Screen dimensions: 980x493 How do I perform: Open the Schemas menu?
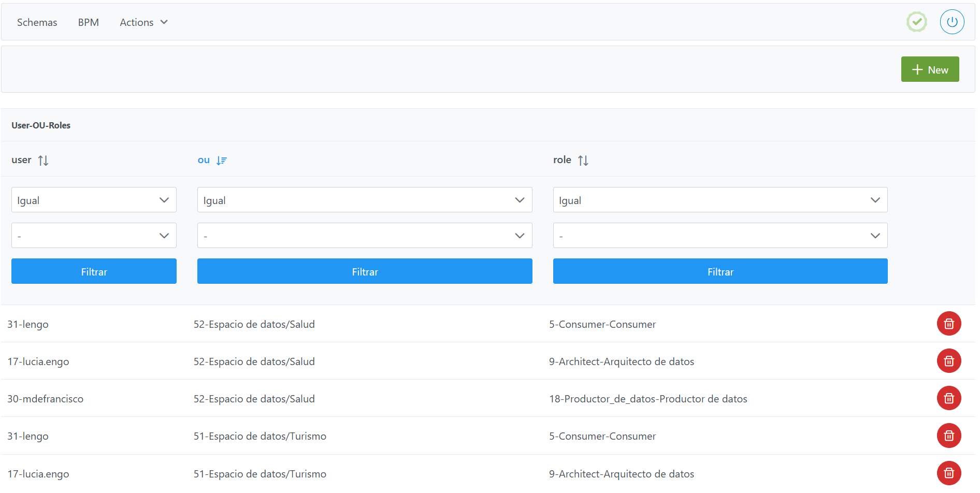[x=37, y=22]
